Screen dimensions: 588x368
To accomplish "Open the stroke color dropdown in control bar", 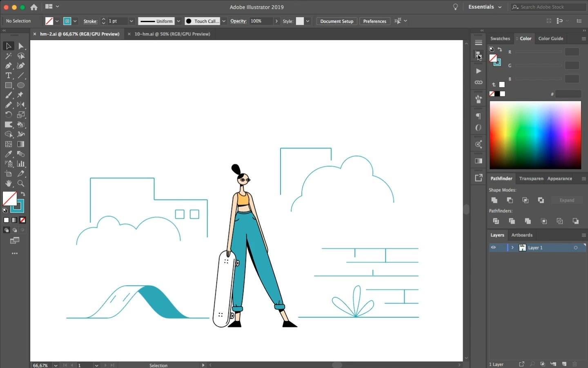I will [x=75, y=21].
